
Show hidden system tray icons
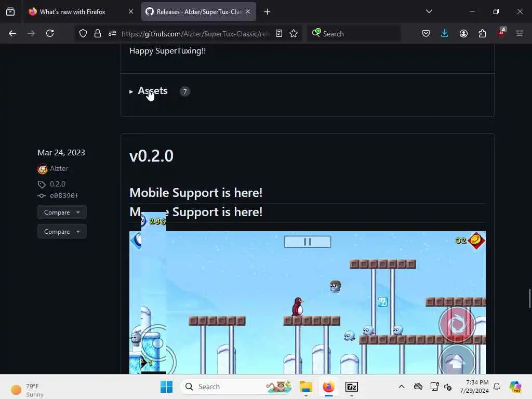pyautogui.click(x=402, y=387)
